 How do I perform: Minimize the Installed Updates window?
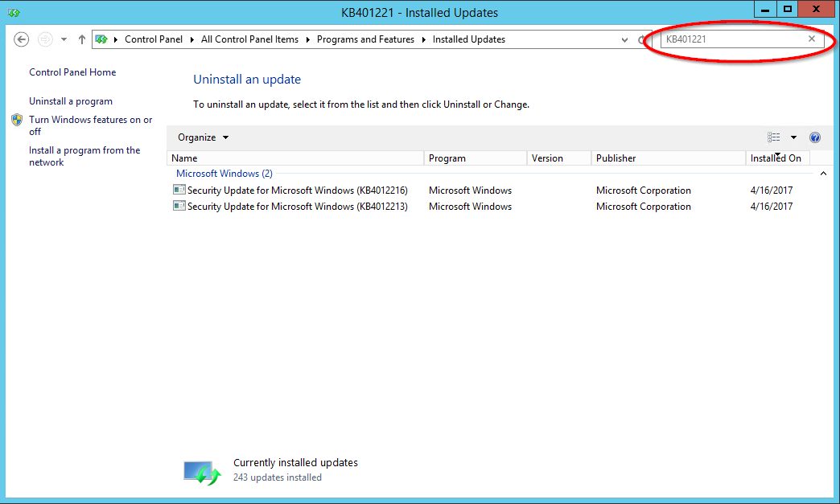point(765,9)
